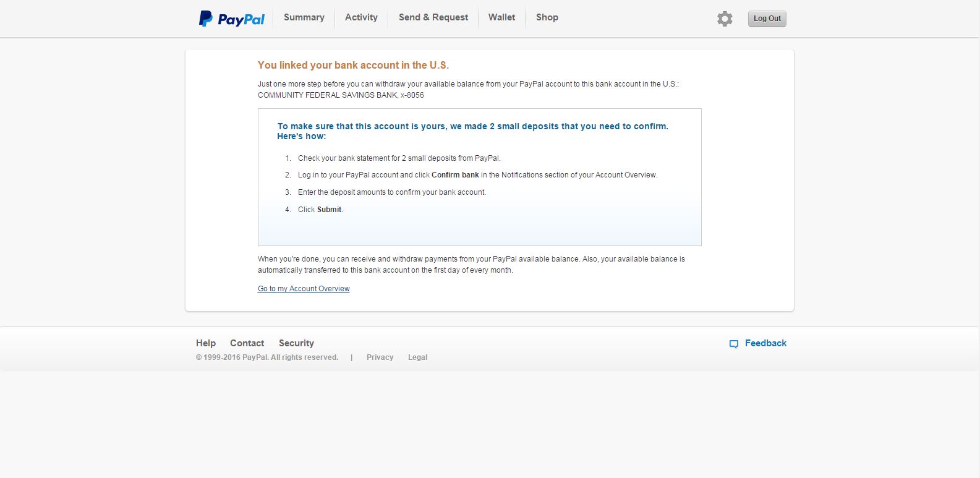This screenshot has height=478, width=980.
Task: Click the bold 'Submit' text
Action: click(329, 210)
